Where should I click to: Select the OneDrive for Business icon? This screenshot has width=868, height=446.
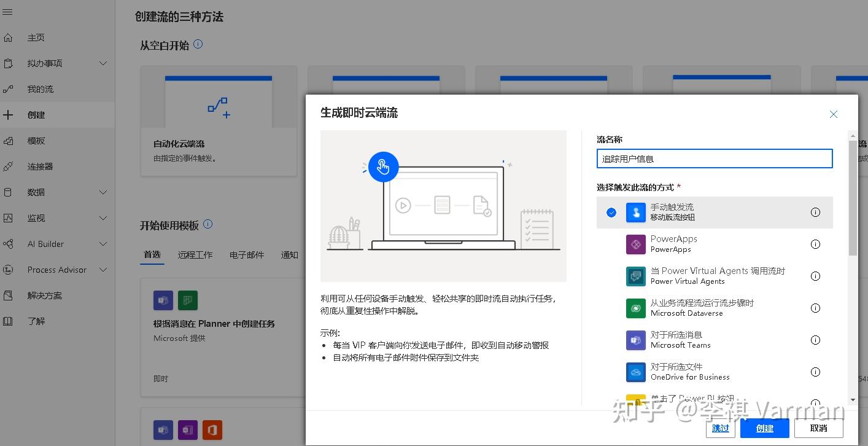635,372
